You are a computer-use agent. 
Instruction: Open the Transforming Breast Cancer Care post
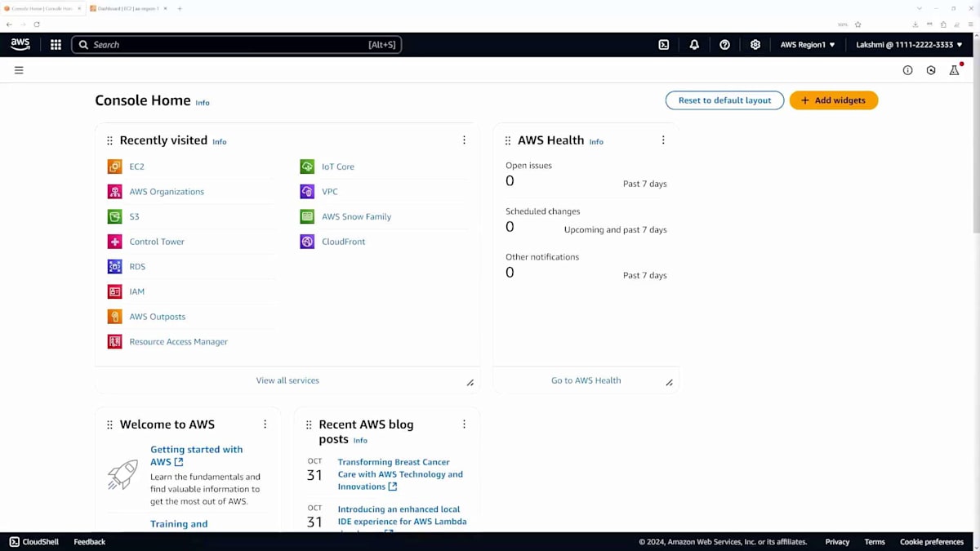click(400, 474)
